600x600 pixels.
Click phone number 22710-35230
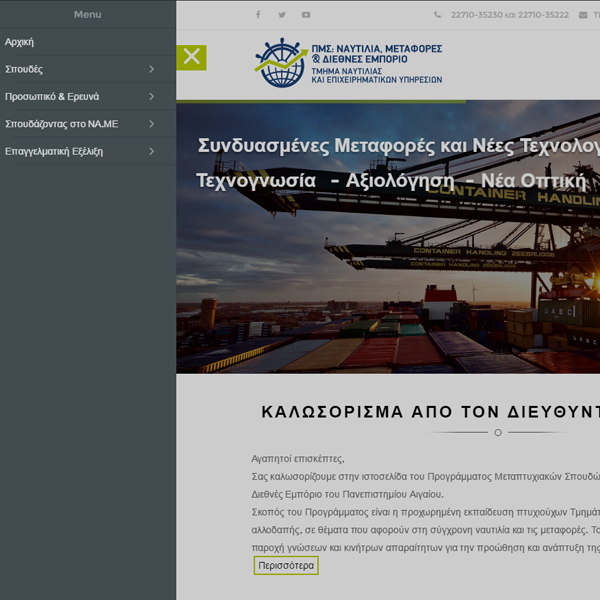475,15
